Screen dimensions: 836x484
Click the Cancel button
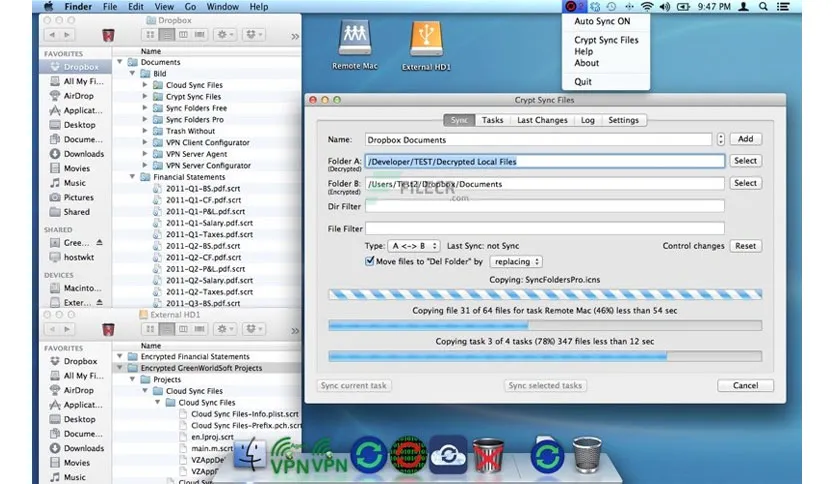click(745, 385)
